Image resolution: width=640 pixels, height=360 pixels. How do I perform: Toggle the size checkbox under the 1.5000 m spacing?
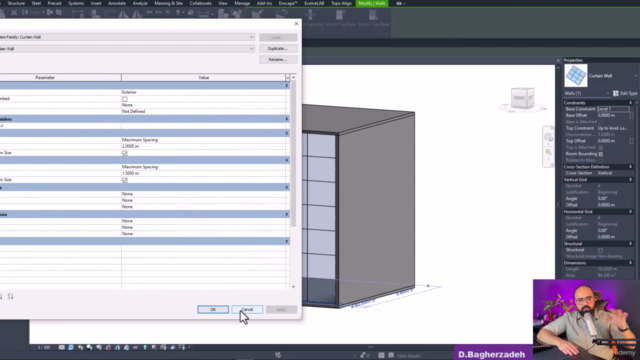pyautogui.click(x=125, y=180)
